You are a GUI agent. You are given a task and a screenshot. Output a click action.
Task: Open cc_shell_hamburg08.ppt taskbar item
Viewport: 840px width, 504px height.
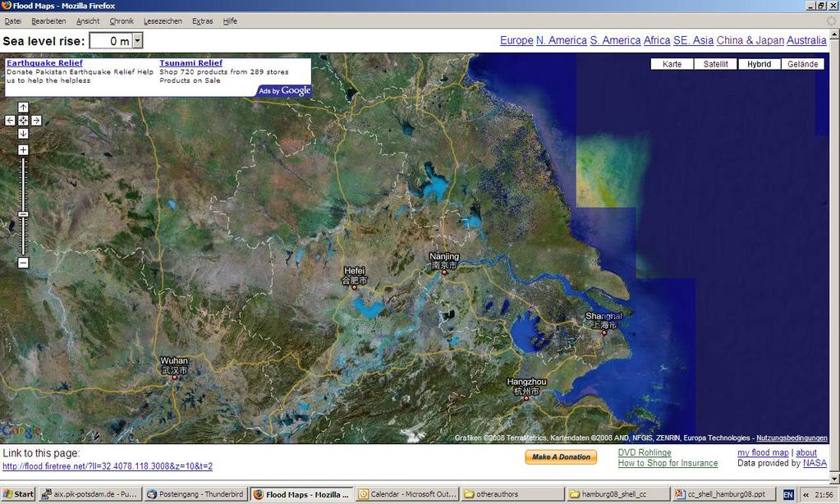[723, 494]
